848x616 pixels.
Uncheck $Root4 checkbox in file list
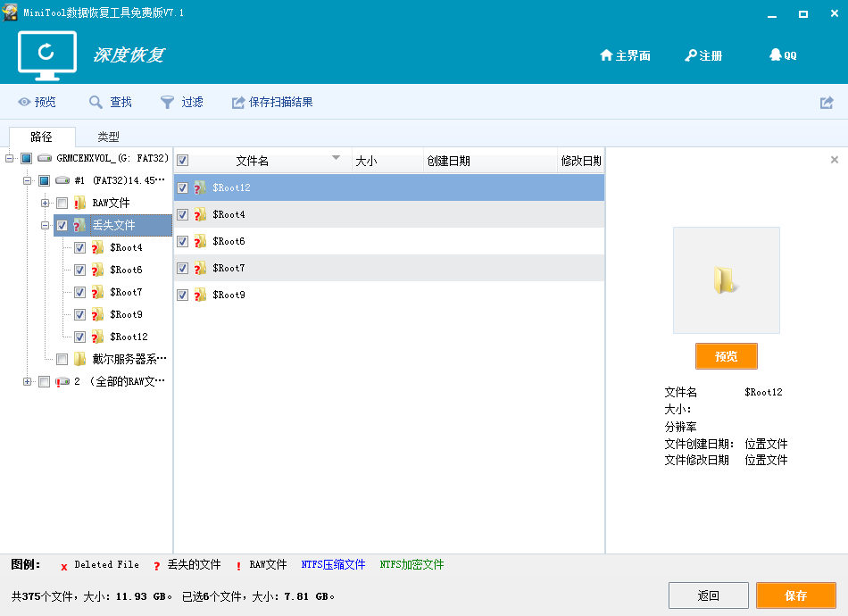(x=183, y=215)
